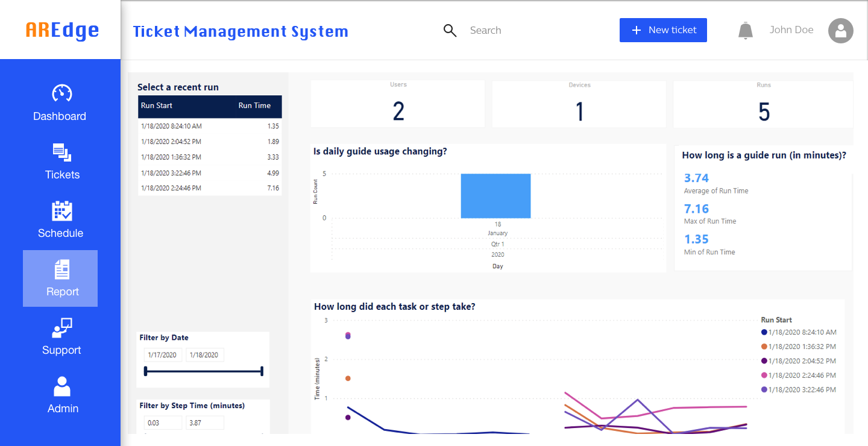Click the maximum step time field 3.87

pyautogui.click(x=205, y=422)
